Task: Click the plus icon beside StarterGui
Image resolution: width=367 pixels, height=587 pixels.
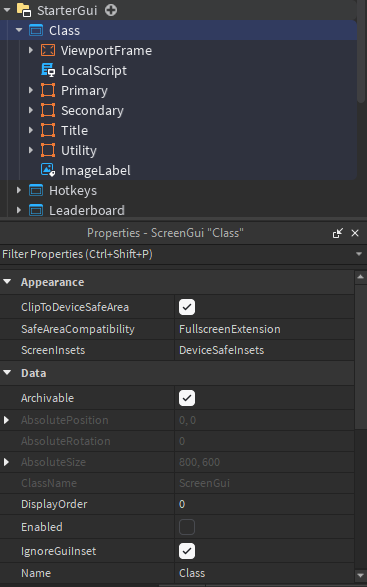Action: click(111, 10)
